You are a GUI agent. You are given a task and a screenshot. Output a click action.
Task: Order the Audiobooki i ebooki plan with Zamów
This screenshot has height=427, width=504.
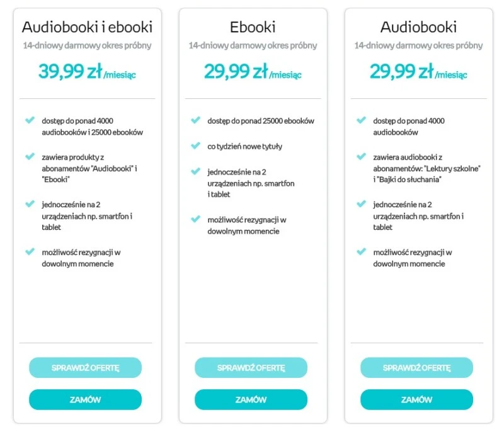tap(85, 399)
